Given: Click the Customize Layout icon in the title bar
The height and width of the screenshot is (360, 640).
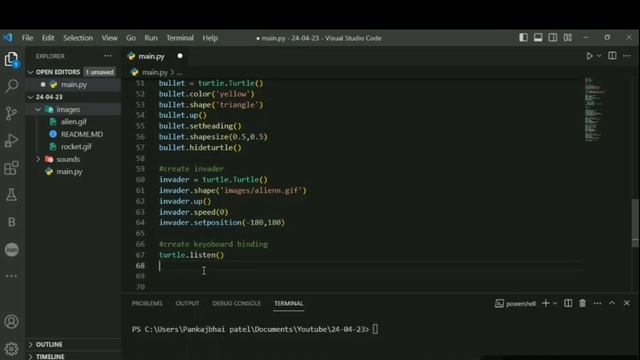Looking at the screenshot, I should point(568,38).
